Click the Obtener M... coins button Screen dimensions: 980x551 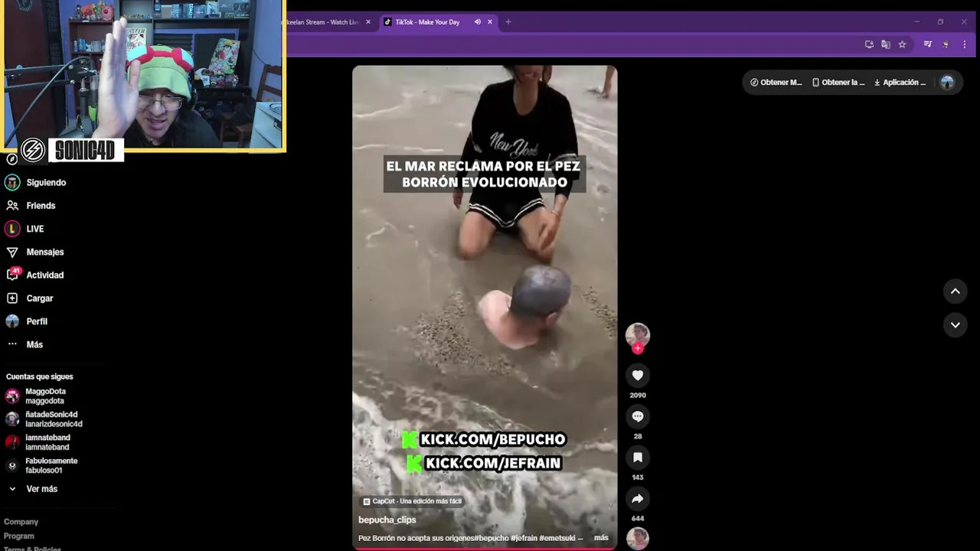776,83
